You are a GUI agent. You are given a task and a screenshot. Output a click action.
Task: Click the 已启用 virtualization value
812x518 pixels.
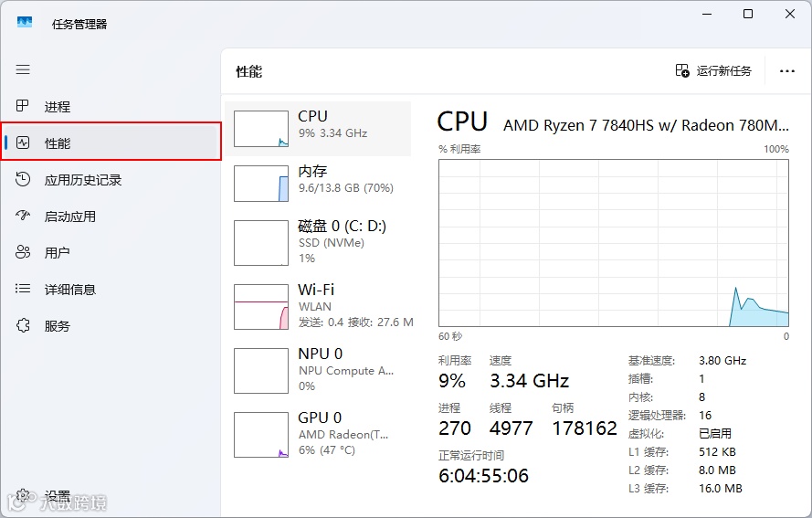click(715, 434)
